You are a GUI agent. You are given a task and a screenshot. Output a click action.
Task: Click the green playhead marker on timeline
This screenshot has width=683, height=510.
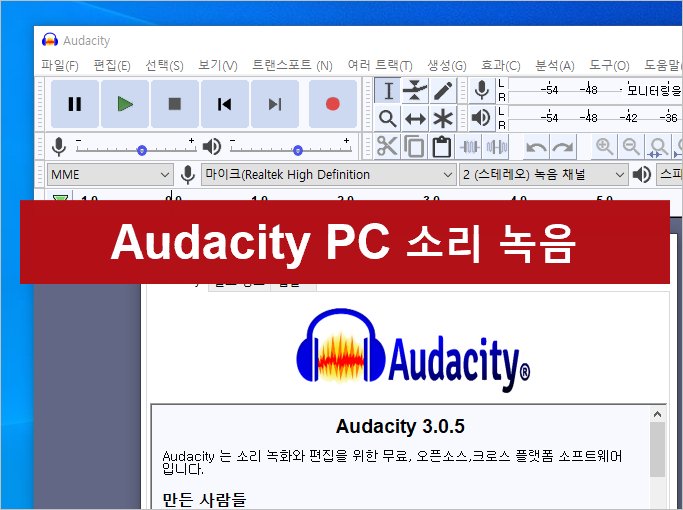click(60, 198)
